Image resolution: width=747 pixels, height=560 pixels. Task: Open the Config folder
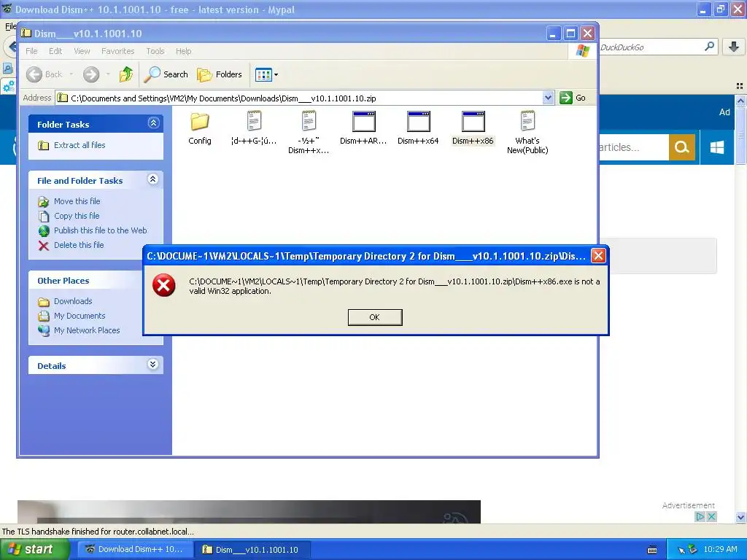(200, 128)
